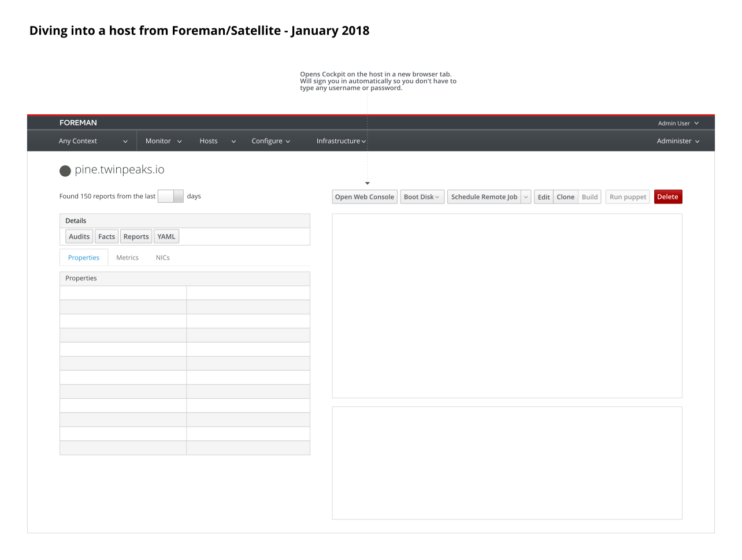Click the Build button
Viewport: 742px width, 560px height.
tap(590, 197)
